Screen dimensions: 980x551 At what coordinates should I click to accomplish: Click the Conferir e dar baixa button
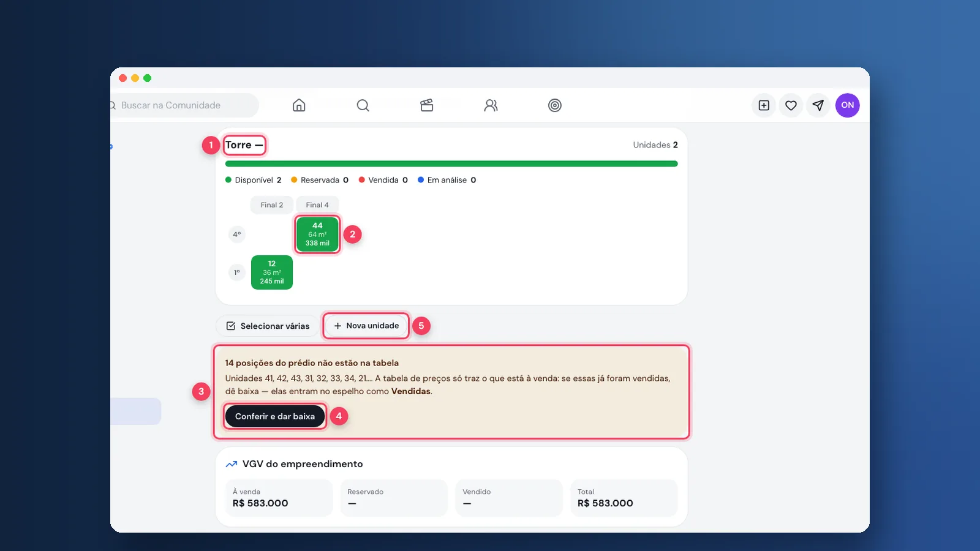click(275, 416)
